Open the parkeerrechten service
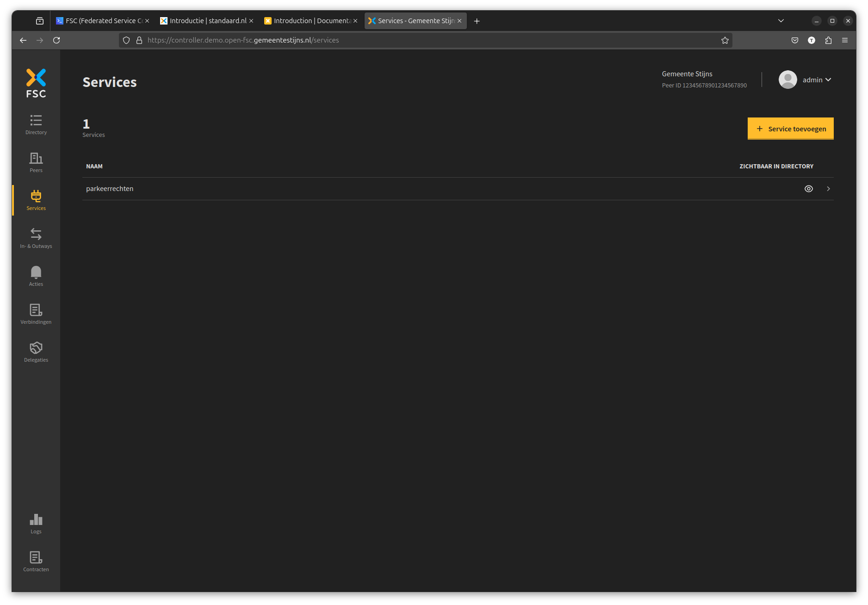This screenshot has width=868, height=605. [x=110, y=189]
